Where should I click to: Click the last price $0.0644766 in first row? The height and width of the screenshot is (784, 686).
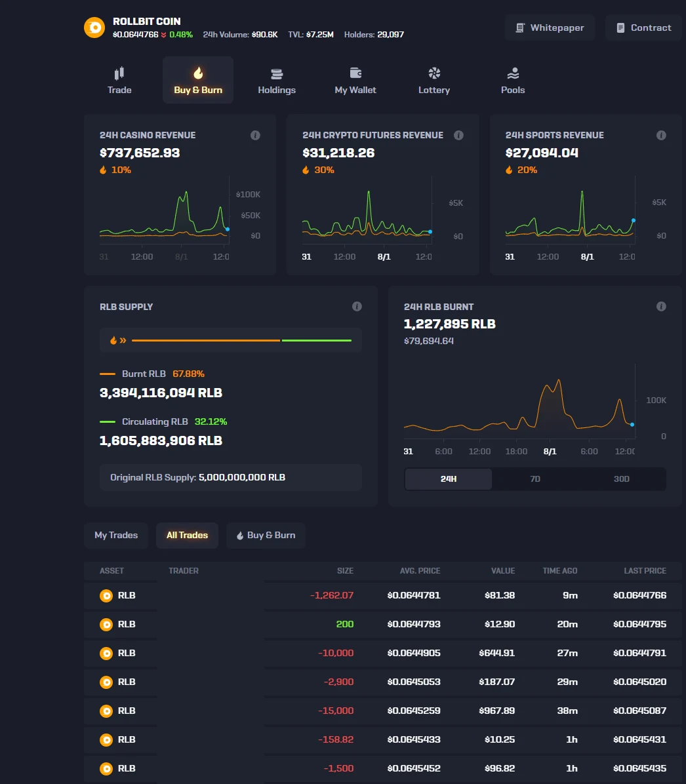pyautogui.click(x=640, y=595)
